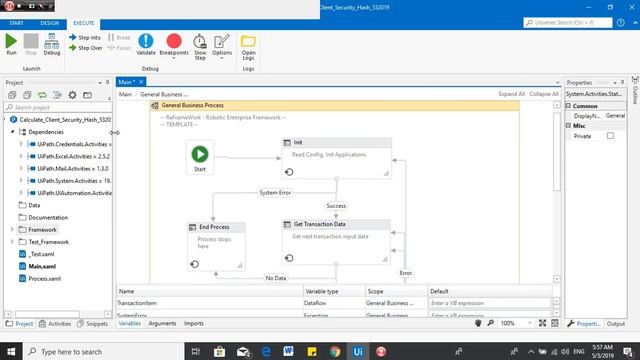Click the refresh icon in the Project panel toolbar
The height and width of the screenshot is (360, 640).
(x=42, y=95)
